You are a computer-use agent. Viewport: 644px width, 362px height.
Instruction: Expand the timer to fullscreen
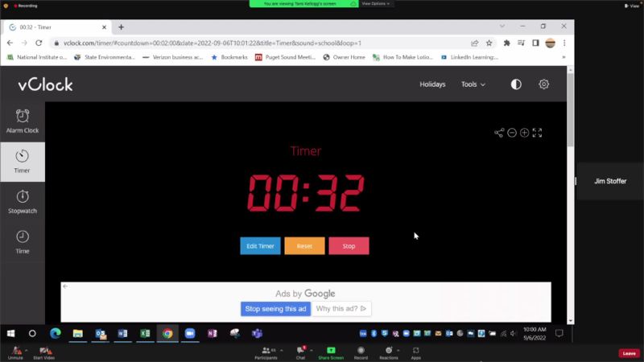[537, 133]
